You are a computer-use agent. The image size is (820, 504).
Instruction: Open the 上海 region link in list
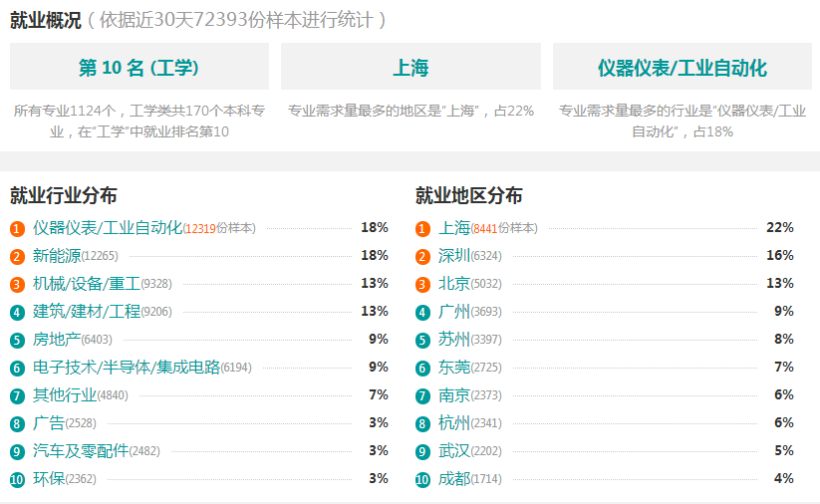pos(454,227)
